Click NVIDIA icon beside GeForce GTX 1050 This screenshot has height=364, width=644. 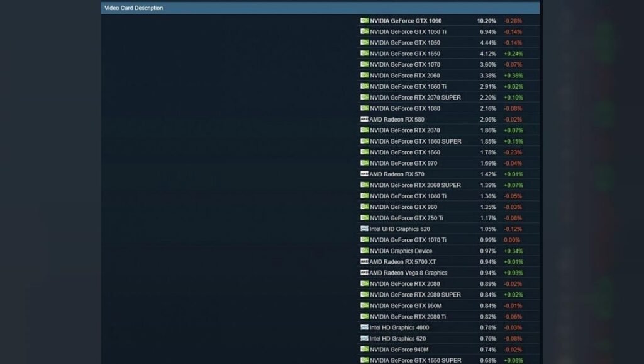pos(364,42)
